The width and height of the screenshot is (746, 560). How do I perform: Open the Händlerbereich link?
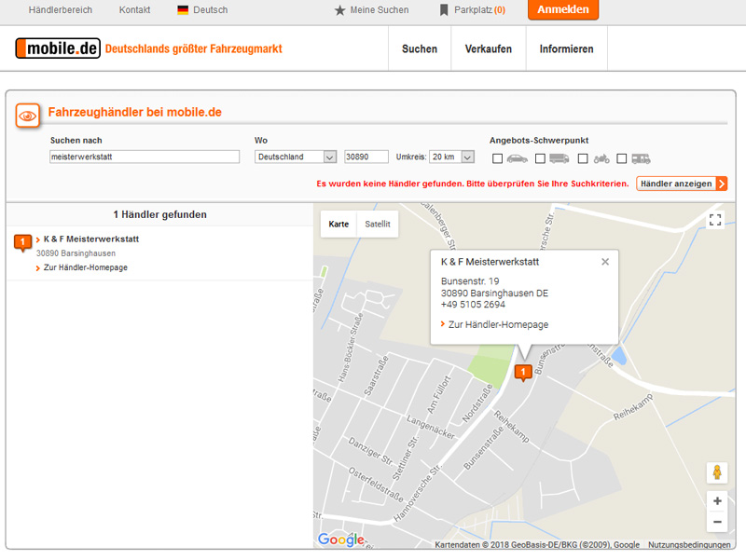click(x=61, y=10)
